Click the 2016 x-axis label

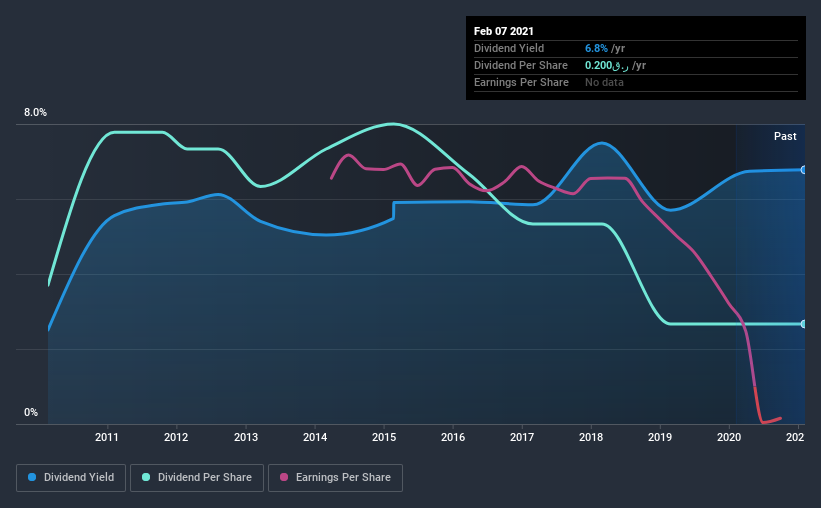click(453, 437)
